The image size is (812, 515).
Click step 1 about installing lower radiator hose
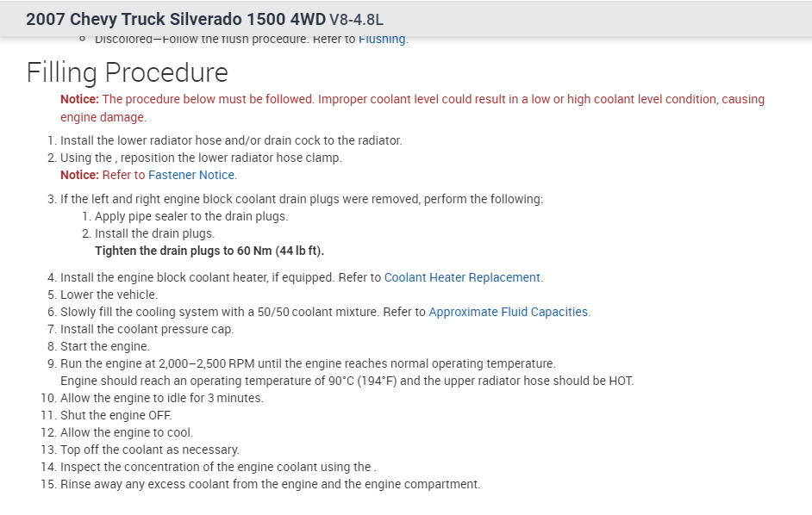231,140
